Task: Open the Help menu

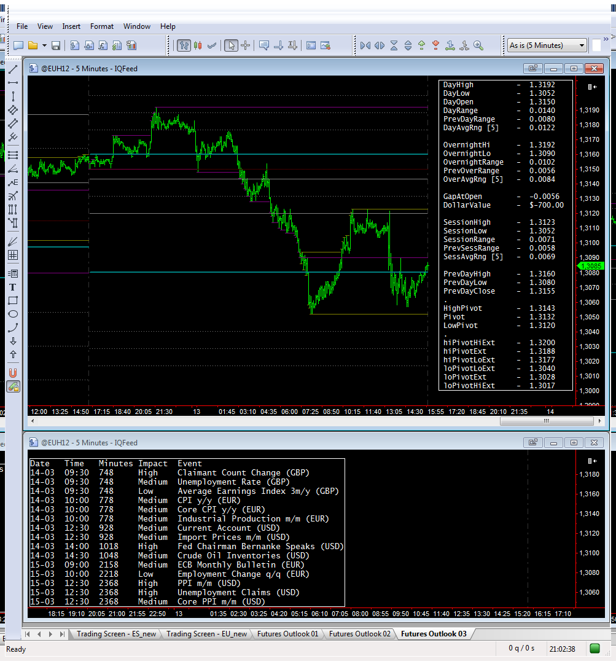Action: tap(168, 26)
